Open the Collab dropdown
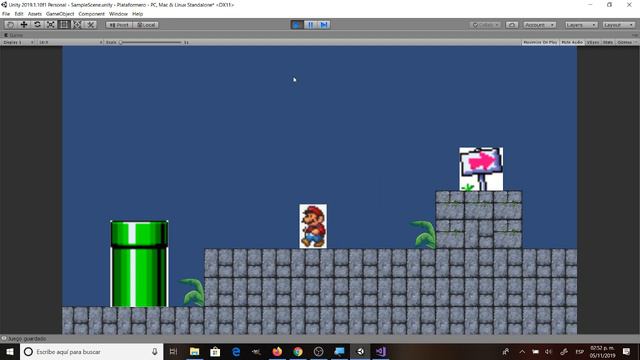 (485, 25)
